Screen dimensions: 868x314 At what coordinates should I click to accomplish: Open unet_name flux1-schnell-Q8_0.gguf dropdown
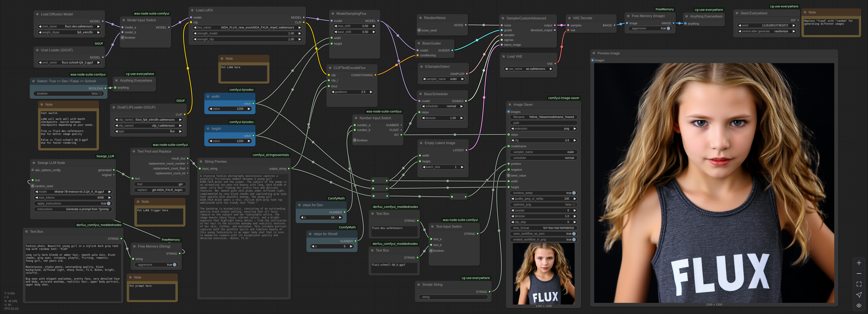(x=69, y=63)
